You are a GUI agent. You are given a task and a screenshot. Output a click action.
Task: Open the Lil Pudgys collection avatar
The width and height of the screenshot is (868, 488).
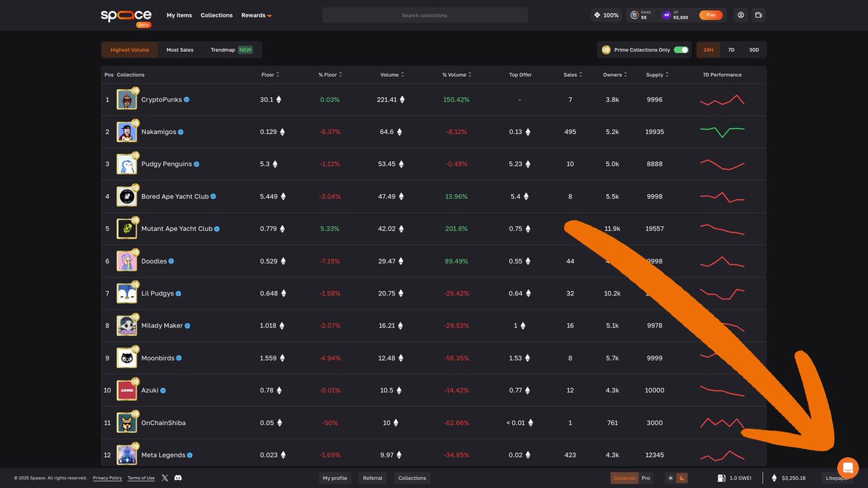click(127, 293)
